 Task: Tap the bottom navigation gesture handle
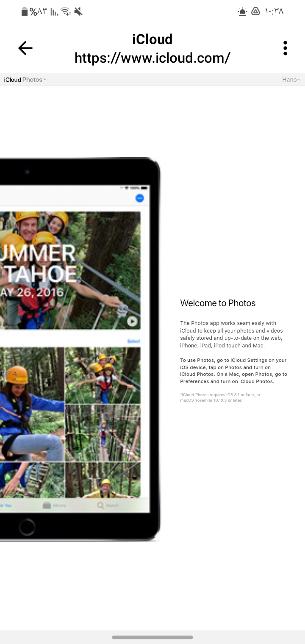(152, 637)
